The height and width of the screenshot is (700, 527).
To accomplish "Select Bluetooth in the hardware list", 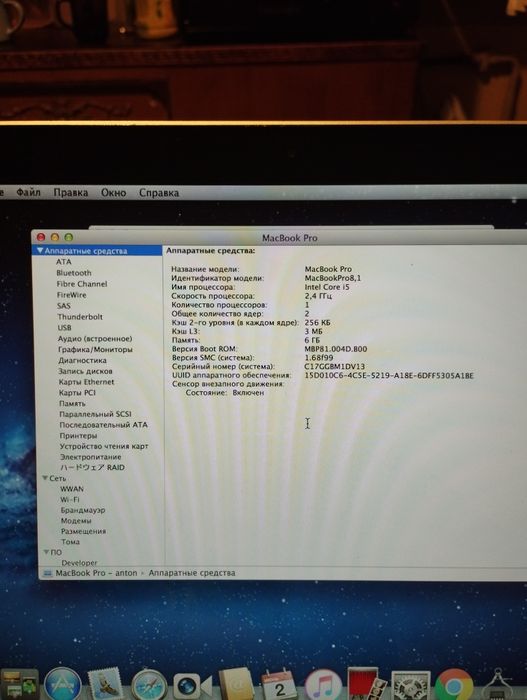I will coord(74,273).
